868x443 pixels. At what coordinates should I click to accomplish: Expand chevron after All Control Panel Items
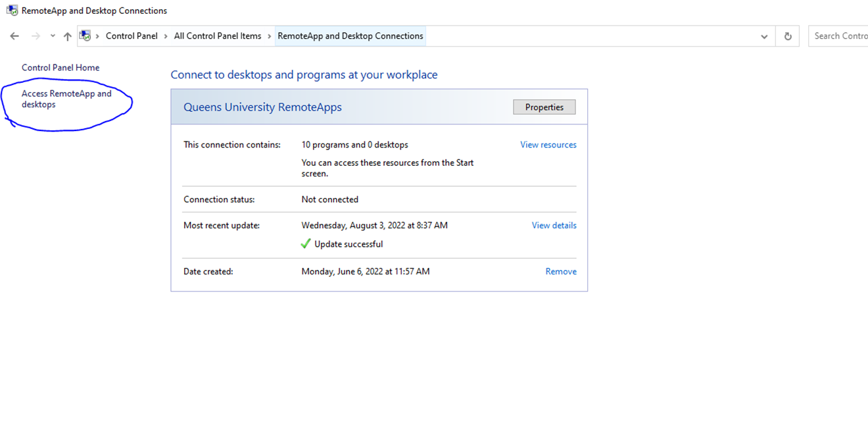270,36
